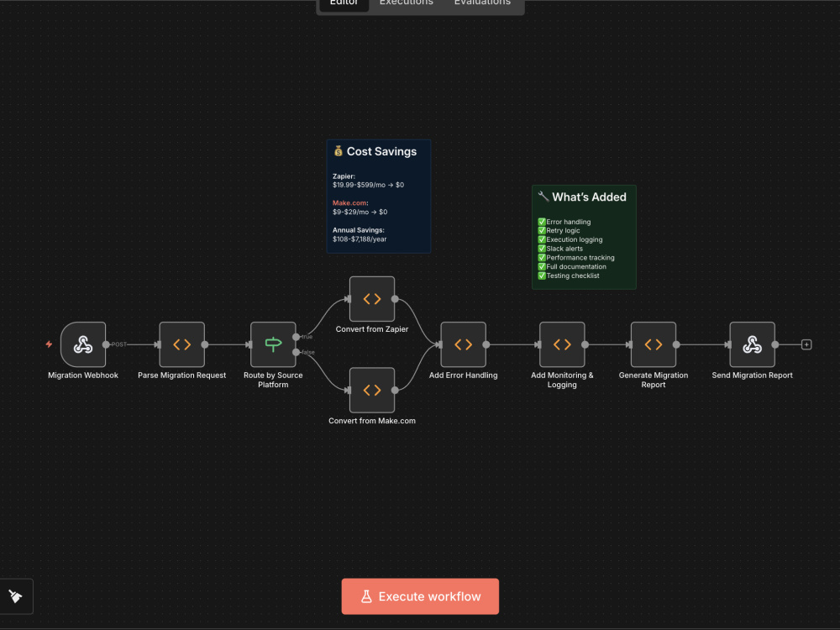The width and height of the screenshot is (840, 630).
Task: Click the 'Migration Webhook' node label
Action: (83, 375)
